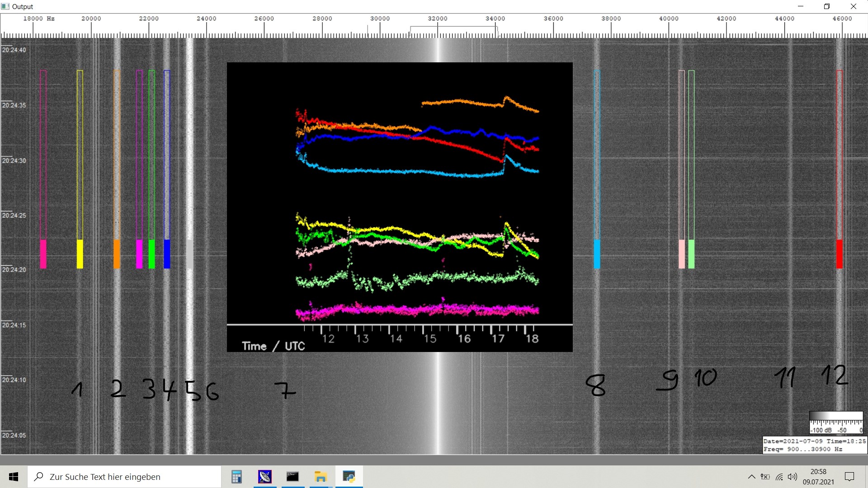Image resolution: width=868 pixels, height=488 pixels.
Task: Switch to the spectrum analyzer taskbar icon
Action: pos(264,477)
